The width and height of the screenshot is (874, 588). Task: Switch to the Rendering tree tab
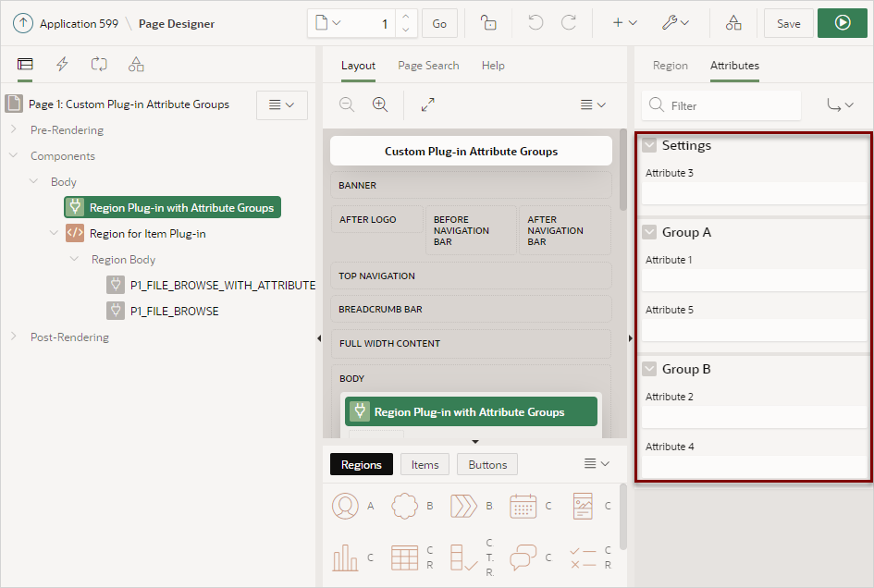point(25,64)
